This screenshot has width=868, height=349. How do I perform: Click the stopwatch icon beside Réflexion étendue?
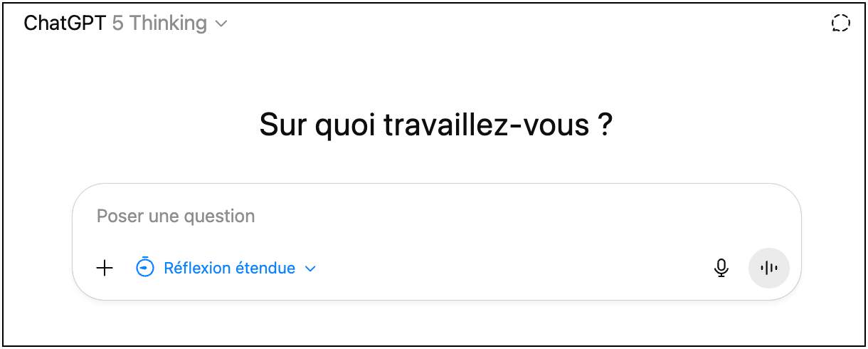click(145, 269)
